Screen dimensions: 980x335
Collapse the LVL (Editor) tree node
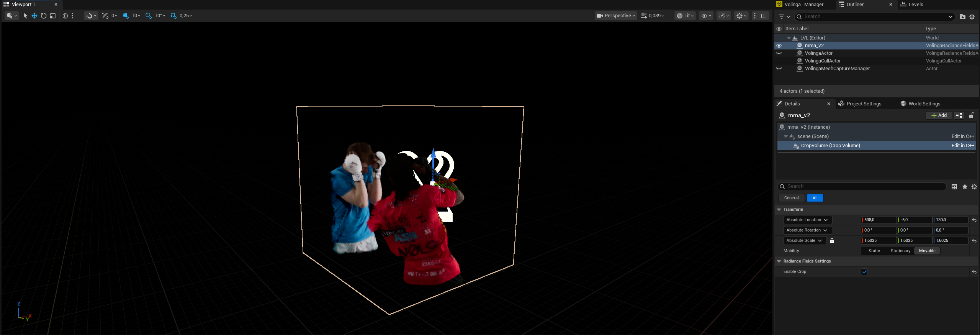[x=789, y=38]
